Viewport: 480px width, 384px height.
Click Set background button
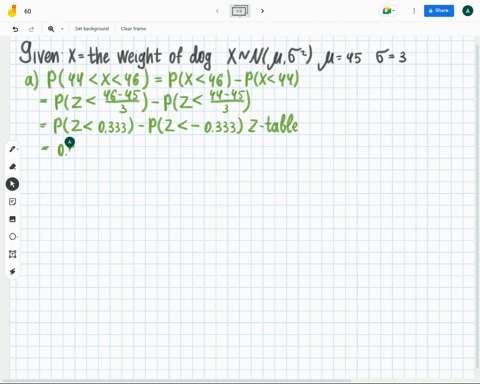pyautogui.click(x=92, y=29)
